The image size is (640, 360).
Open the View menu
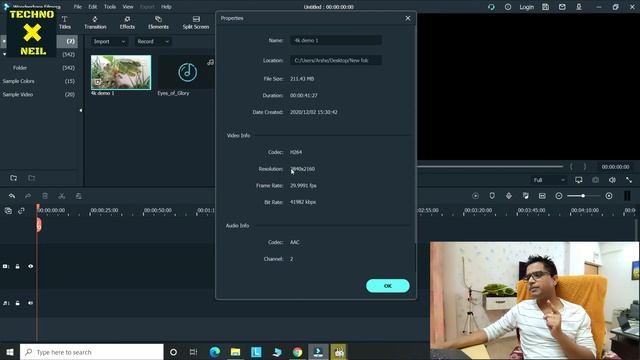pyautogui.click(x=128, y=7)
